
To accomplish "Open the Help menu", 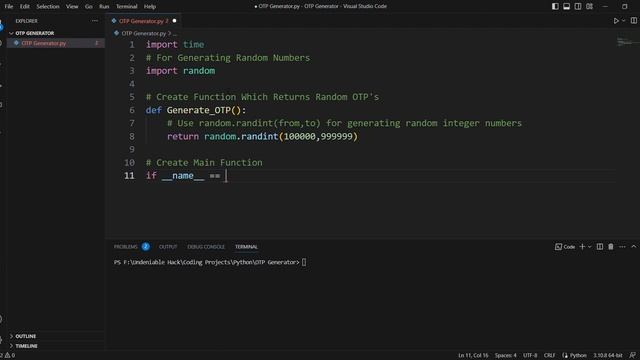I will pos(150,6).
